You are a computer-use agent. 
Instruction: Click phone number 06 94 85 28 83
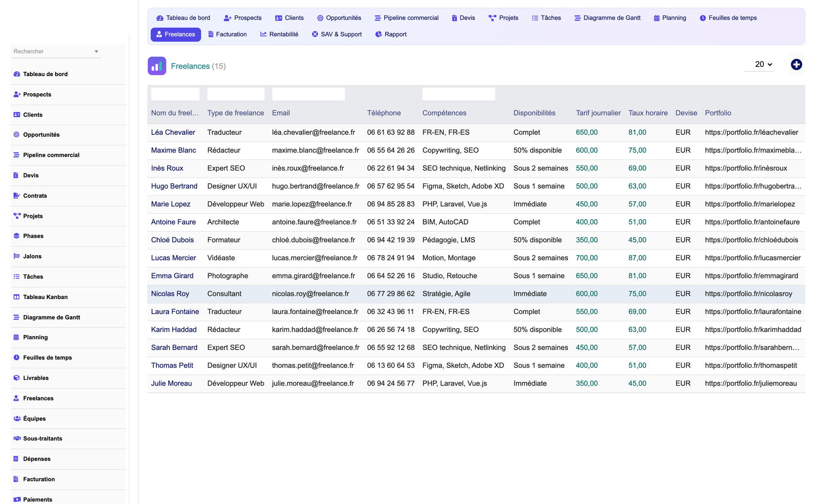(391, 204)
